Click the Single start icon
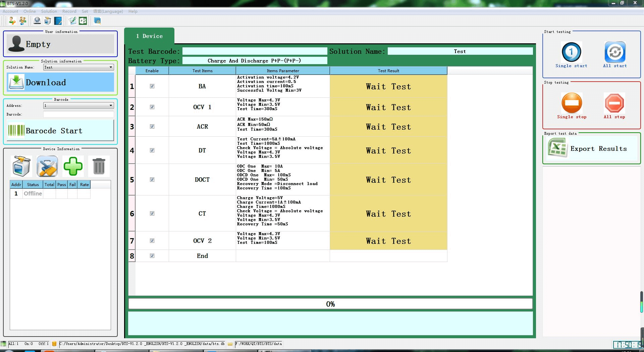 pyautogui.click(x=571, y=52)
